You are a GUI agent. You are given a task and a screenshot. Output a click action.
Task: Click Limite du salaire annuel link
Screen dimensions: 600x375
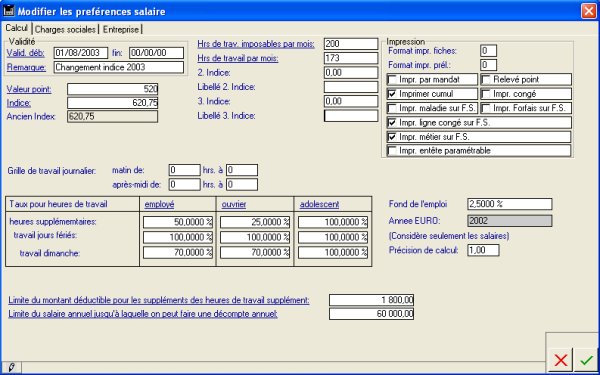pos(143,314)
